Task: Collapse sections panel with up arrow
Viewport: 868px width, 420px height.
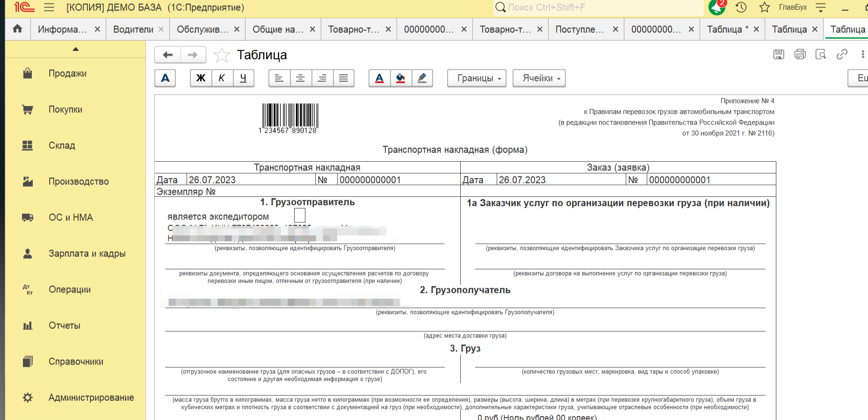Action: click(75, 49)
